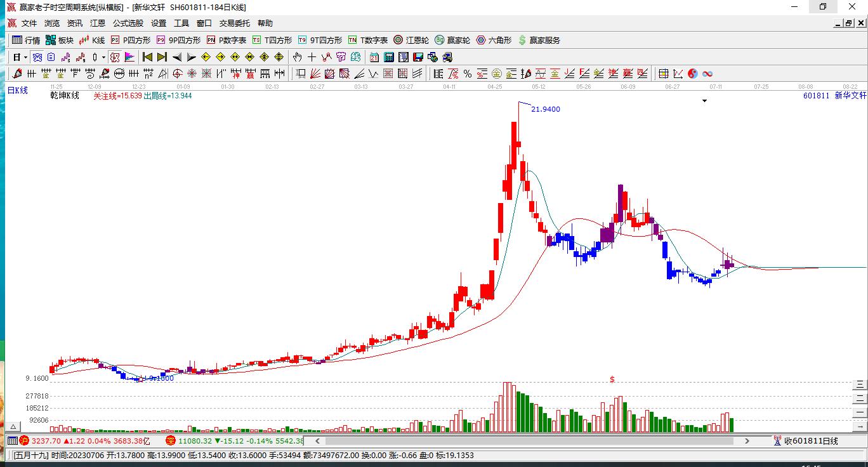The image size is (868, 467).
Task: Select the red pencil drawing tool
Action: (17, 74)
